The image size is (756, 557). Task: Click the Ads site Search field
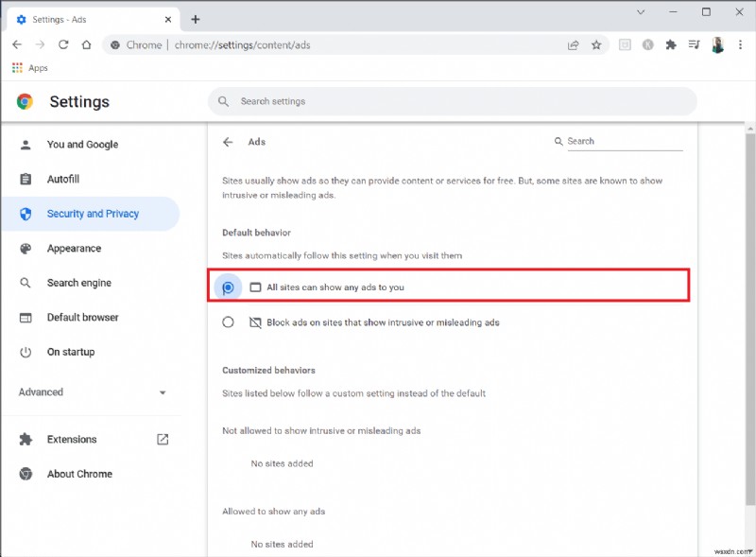(622, 142)
